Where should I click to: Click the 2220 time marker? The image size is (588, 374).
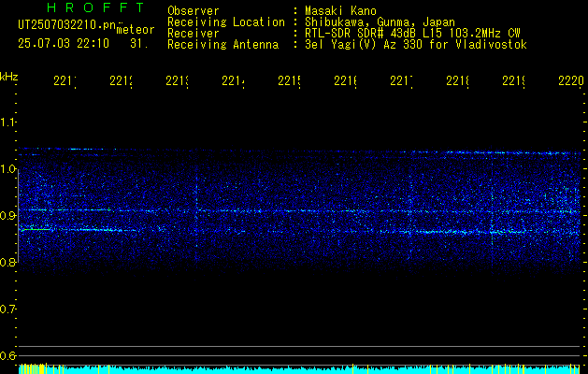click(571, 81)
